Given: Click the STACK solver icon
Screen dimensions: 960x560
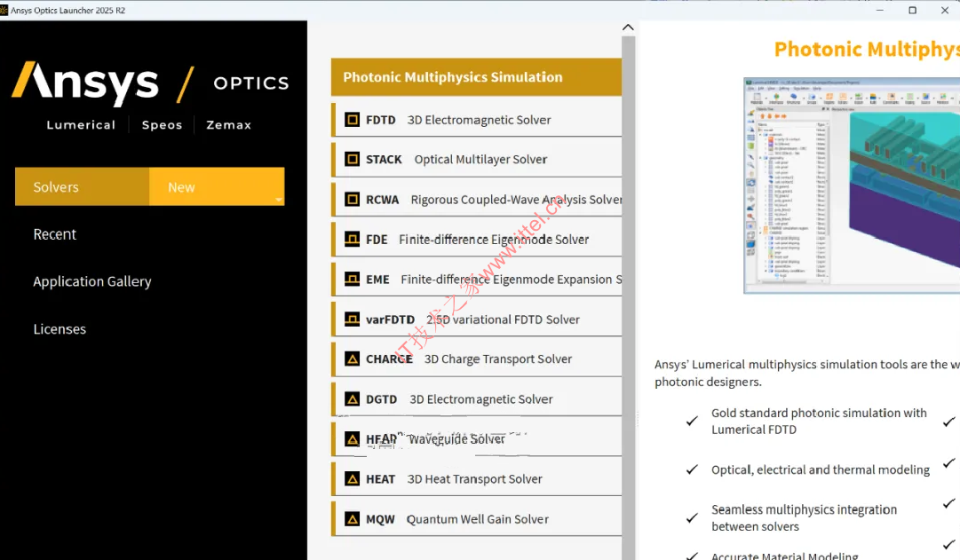Looking at the screenshot, I should [x=352, y=160].
